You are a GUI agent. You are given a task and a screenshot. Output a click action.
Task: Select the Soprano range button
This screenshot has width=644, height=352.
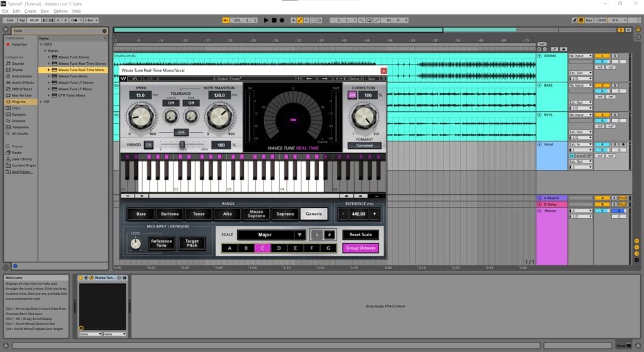[285, 214]
